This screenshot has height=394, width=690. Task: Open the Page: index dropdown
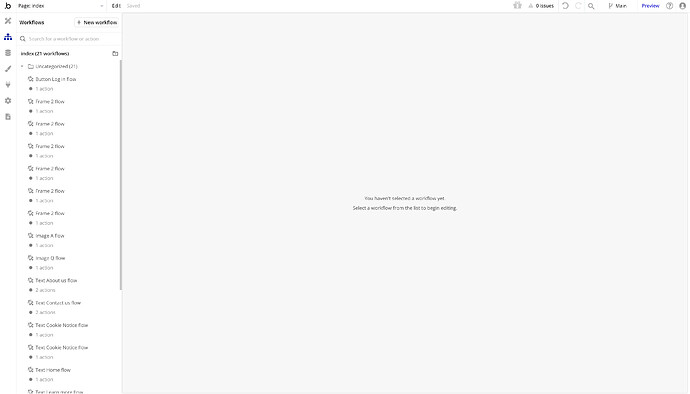point(61,6)
